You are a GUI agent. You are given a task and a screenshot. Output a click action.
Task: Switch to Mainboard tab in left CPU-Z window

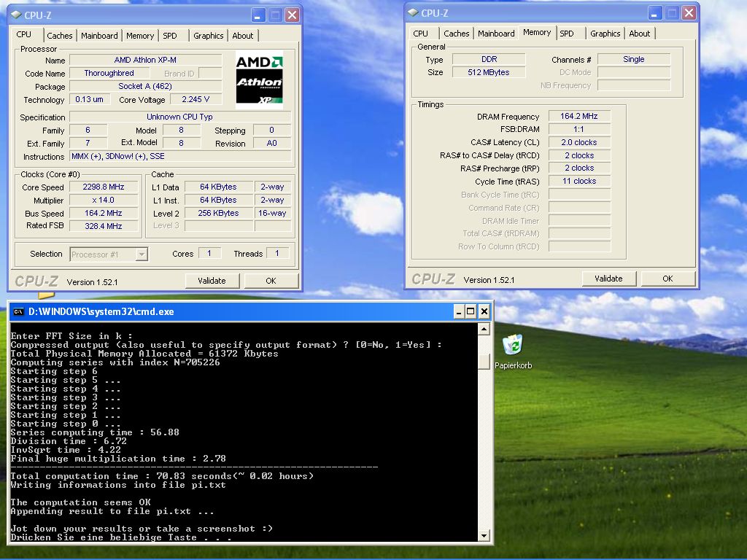(99, 36)
